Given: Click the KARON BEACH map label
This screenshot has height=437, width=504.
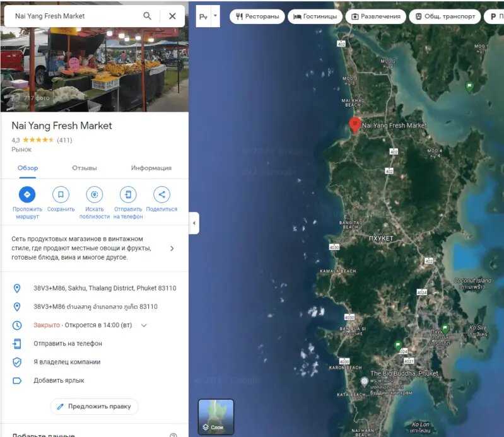Looking at the screenshot, I should [345, 368].
